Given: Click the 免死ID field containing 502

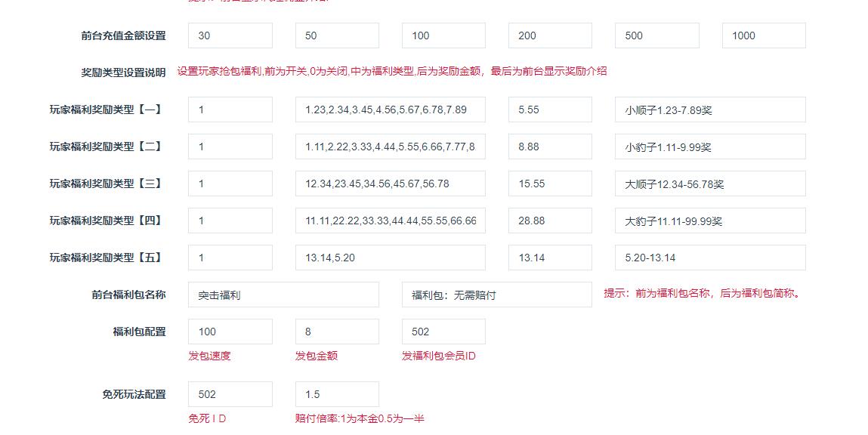Looking at the screenshot, I should point(230,394).
